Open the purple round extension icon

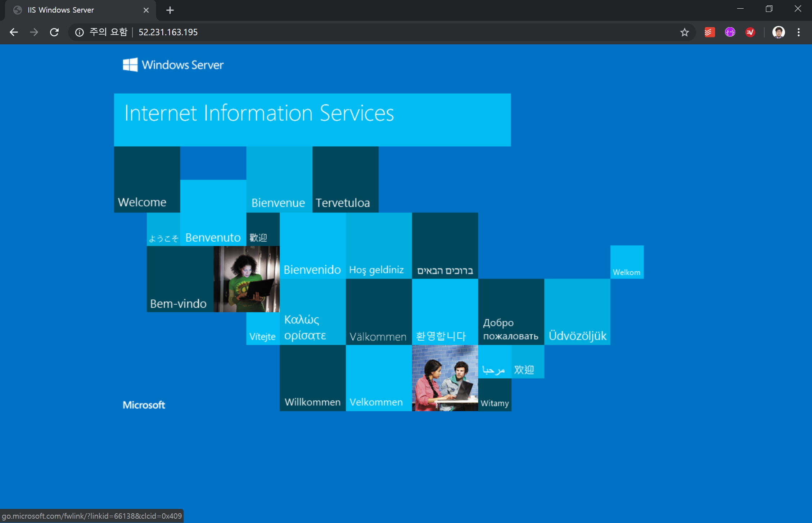tap(730, 32)
